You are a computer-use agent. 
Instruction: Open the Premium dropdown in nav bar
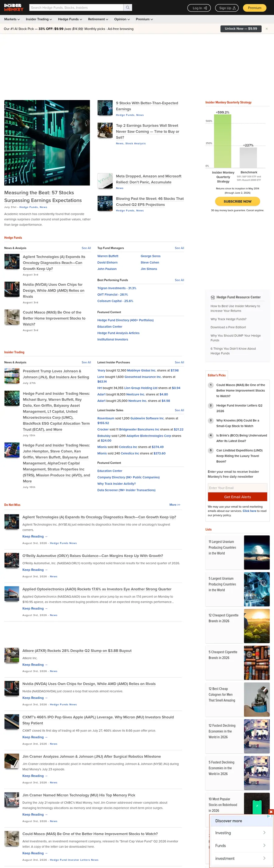point(144,19)
